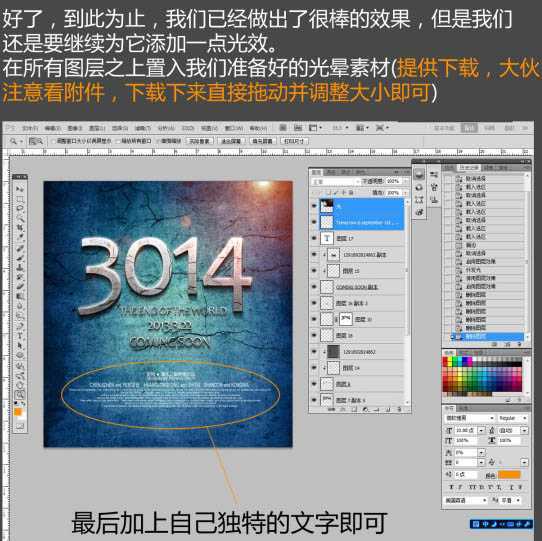This screenshot has height=541, width=542.
Task: Open the layer style fx icon
Action: tap(343, 409)
